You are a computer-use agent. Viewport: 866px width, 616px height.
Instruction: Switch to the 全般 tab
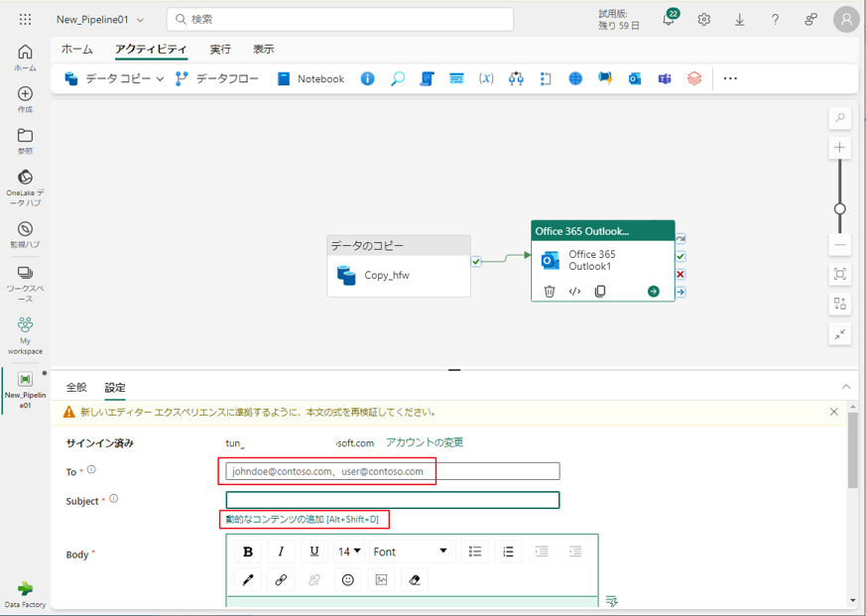(76, 388)
